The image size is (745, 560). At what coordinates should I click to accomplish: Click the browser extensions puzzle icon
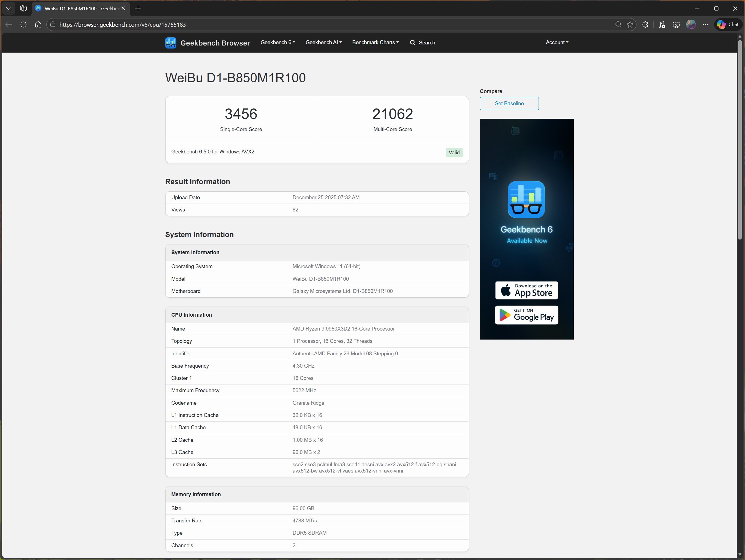coord(645,25)
